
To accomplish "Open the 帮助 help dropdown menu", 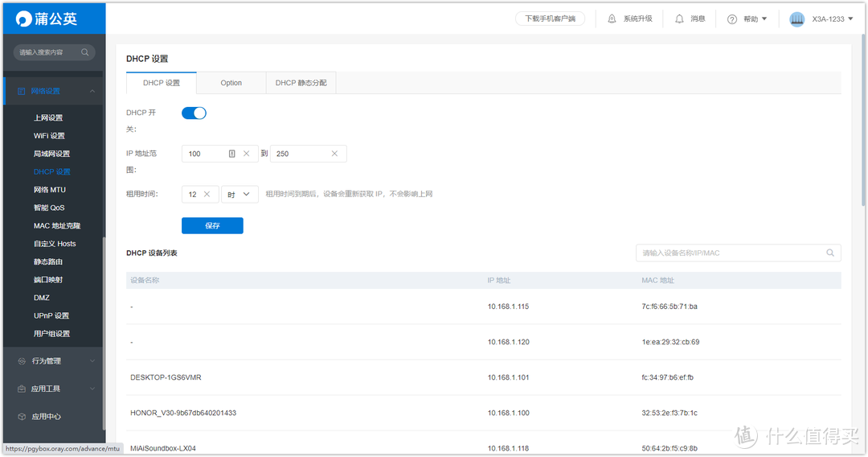I will click(x=747, y=19).
